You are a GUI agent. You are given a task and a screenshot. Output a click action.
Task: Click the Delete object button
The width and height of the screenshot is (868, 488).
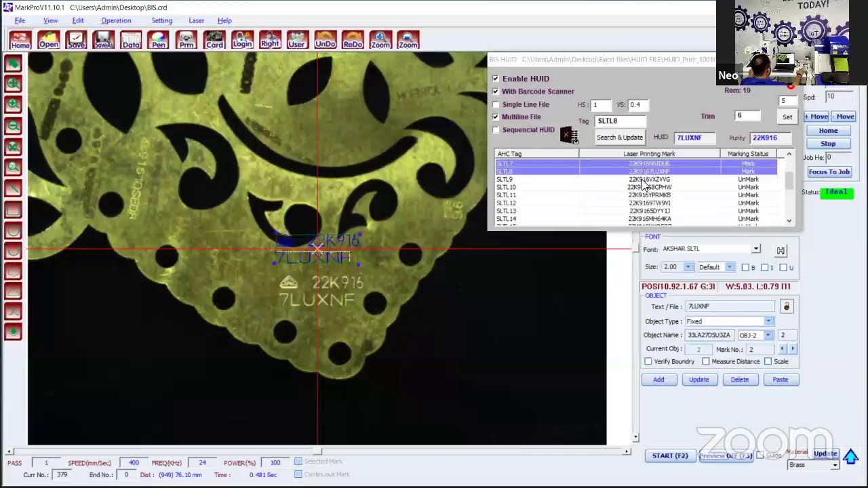click(x=739, y=380)
